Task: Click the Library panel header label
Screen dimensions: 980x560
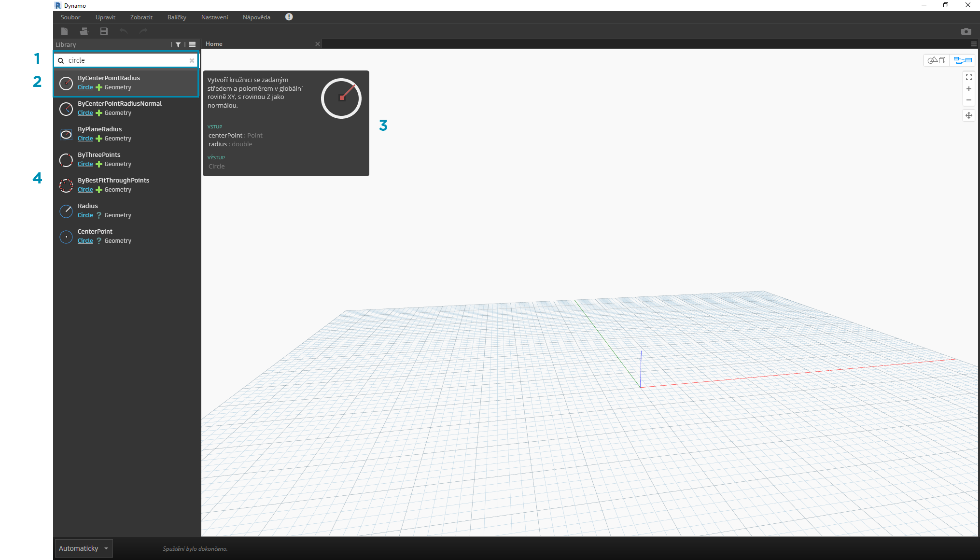Action: [x=66, y=44]
